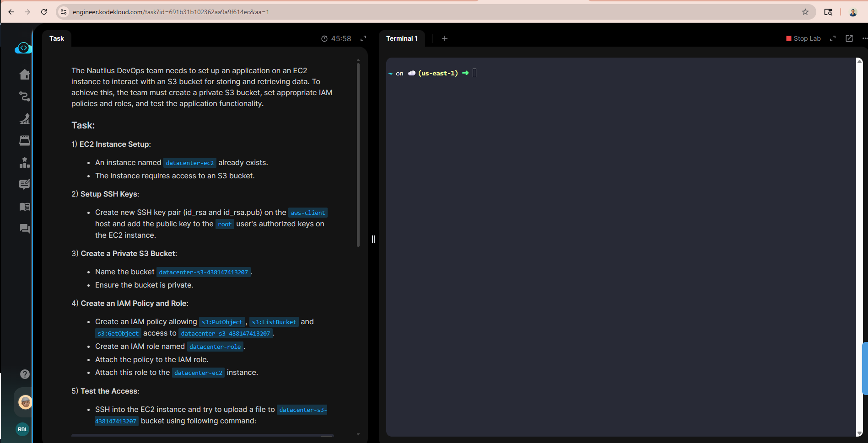868x443 pixels.
Task: Click the KodeKloud cloud logo
Action: coord(23,48)
